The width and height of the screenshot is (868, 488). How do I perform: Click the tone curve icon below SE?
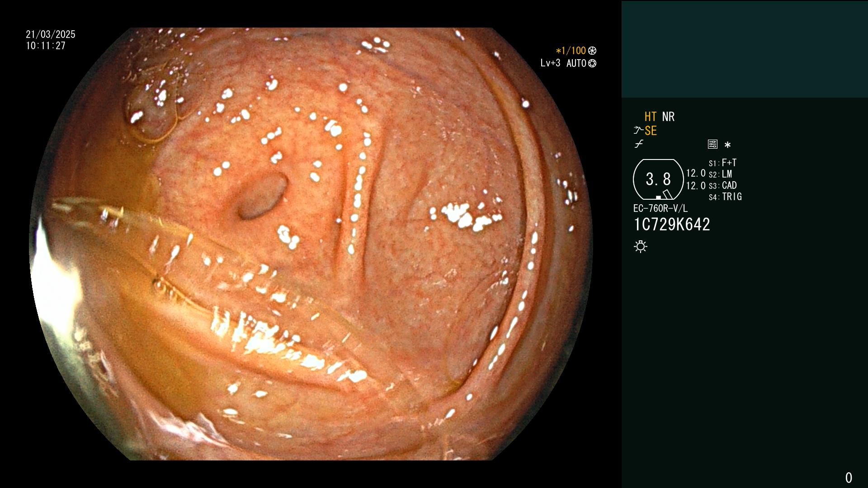click(639, 144)
